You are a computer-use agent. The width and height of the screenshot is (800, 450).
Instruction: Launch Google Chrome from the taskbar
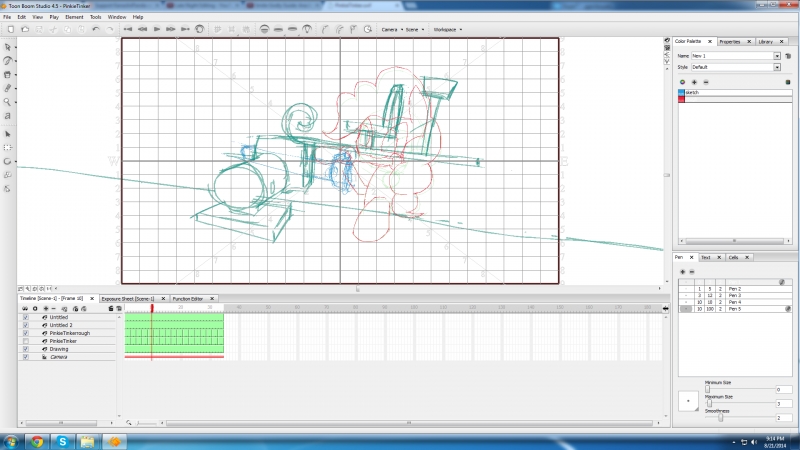pyautogui.click(x=36, y=440)
